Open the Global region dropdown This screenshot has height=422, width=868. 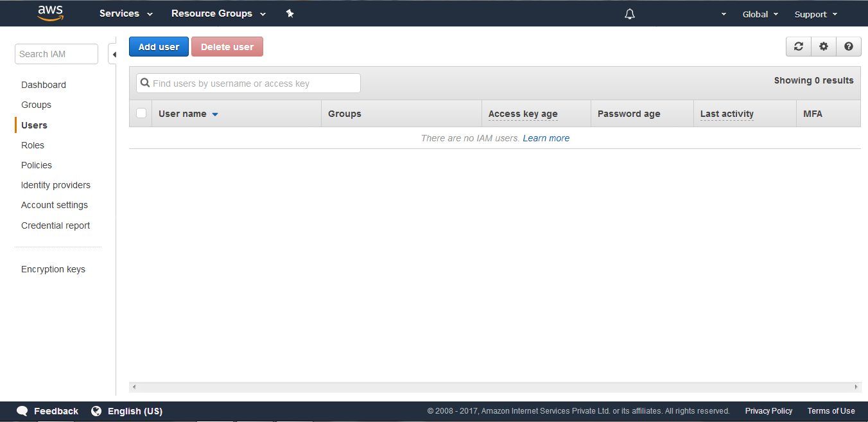[760, 14]
